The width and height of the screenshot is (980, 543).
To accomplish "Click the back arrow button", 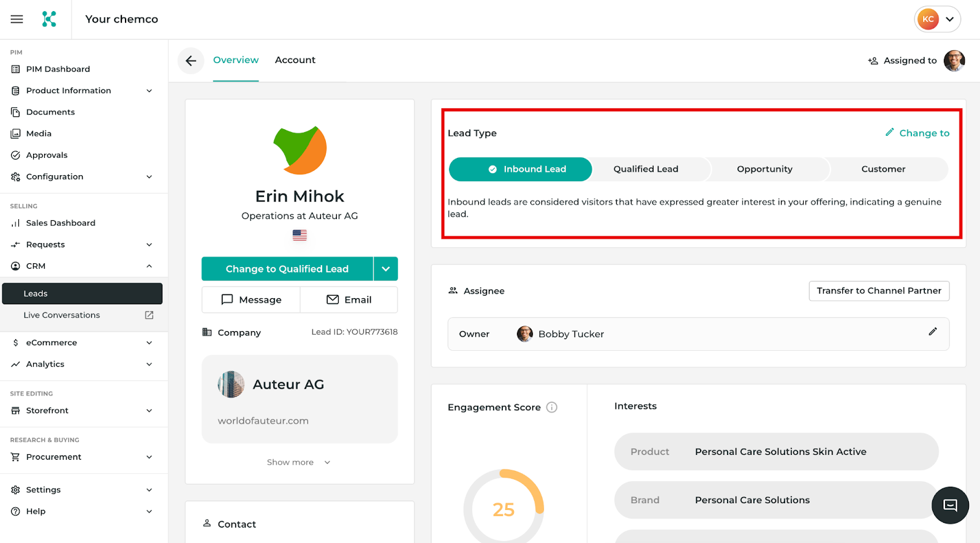I will [190, 61].
